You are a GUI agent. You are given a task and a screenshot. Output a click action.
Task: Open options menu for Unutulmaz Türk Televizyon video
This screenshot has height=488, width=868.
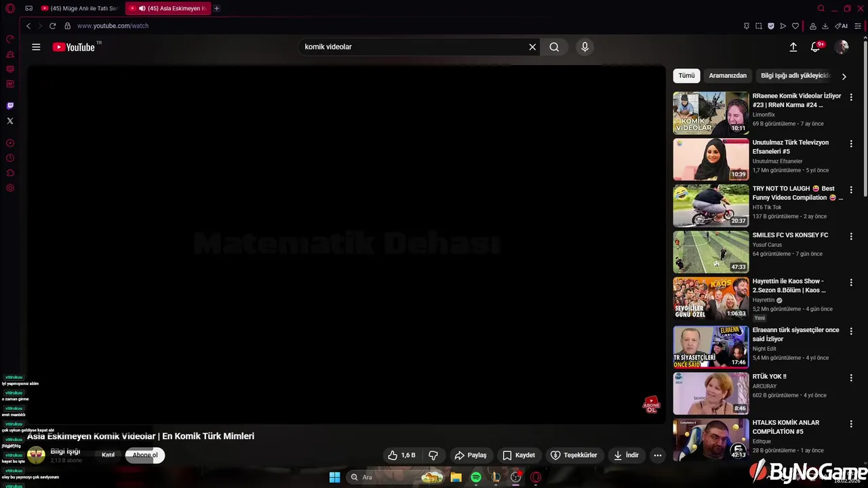(x=851, y=144)
